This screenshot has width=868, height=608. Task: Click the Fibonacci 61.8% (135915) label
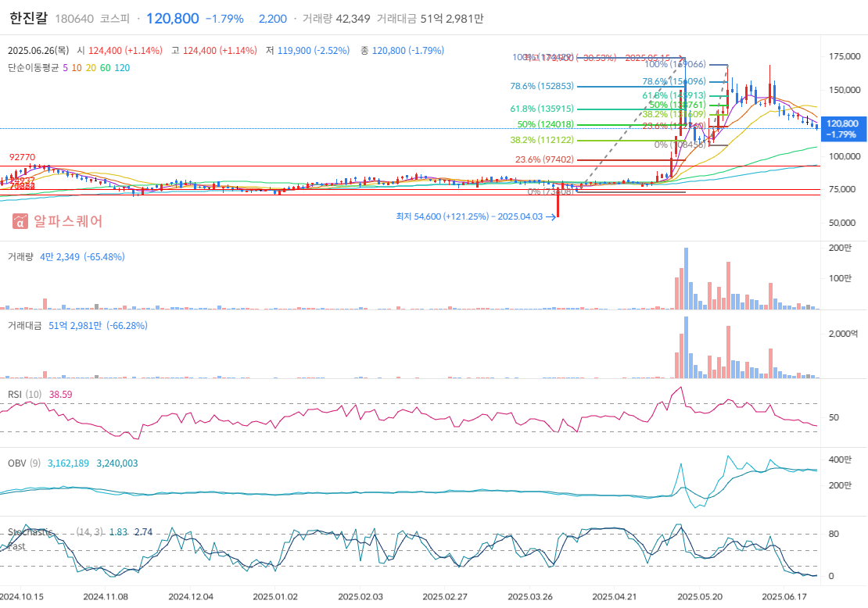[x=542, y=109]
